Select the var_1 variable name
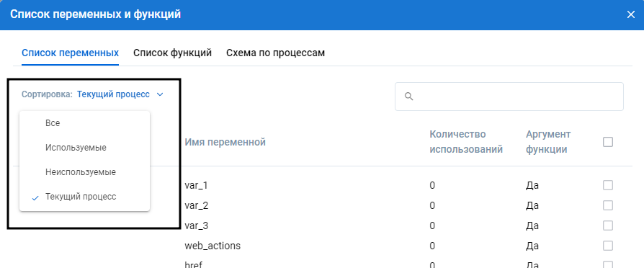The image size is (644, 268). click(x=197, y=185)
